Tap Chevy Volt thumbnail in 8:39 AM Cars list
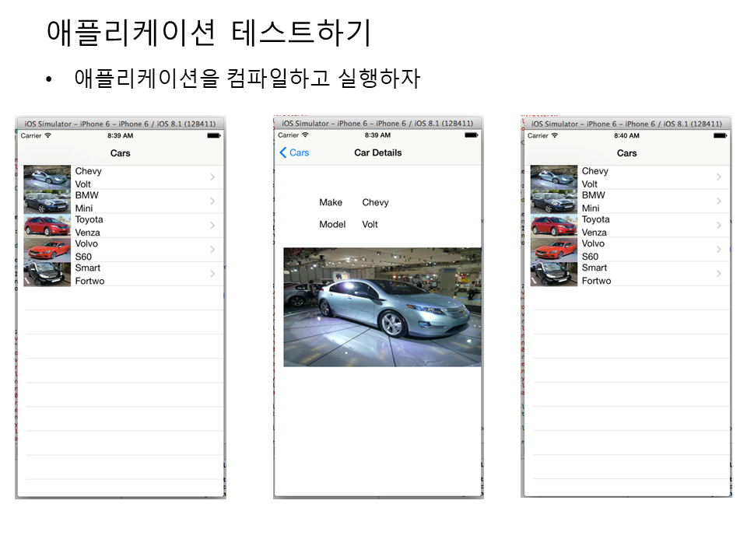 47,177
